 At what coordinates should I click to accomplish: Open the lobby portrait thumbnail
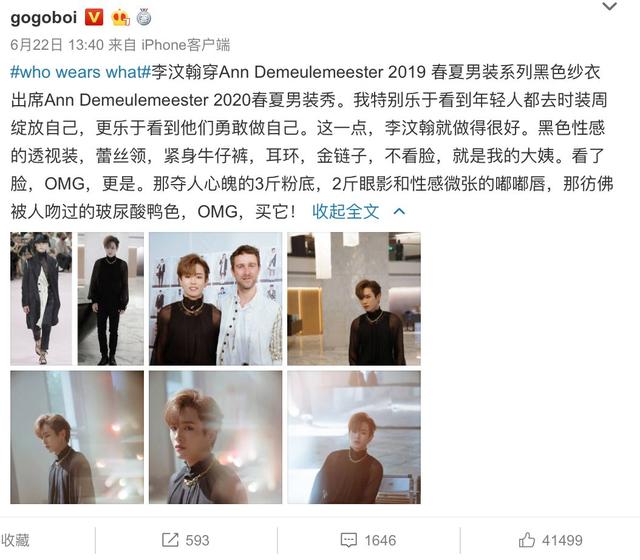click(x=354, y=298)
